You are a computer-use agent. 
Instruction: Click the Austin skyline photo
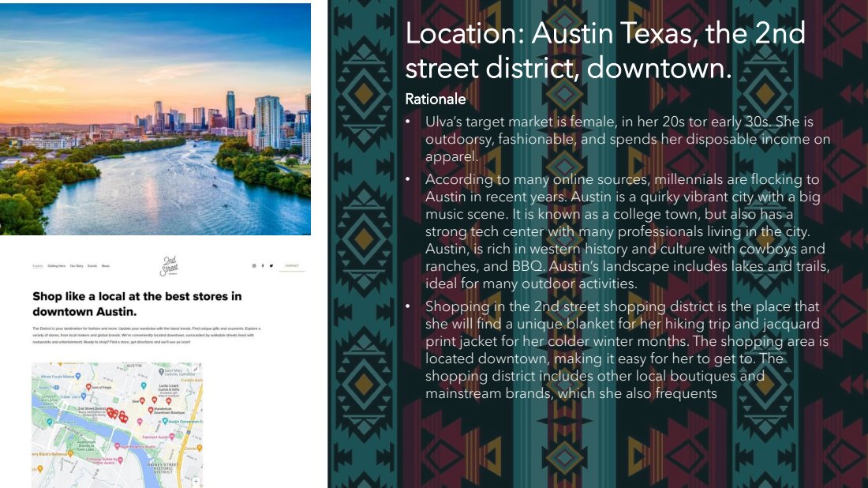point(155,119)
